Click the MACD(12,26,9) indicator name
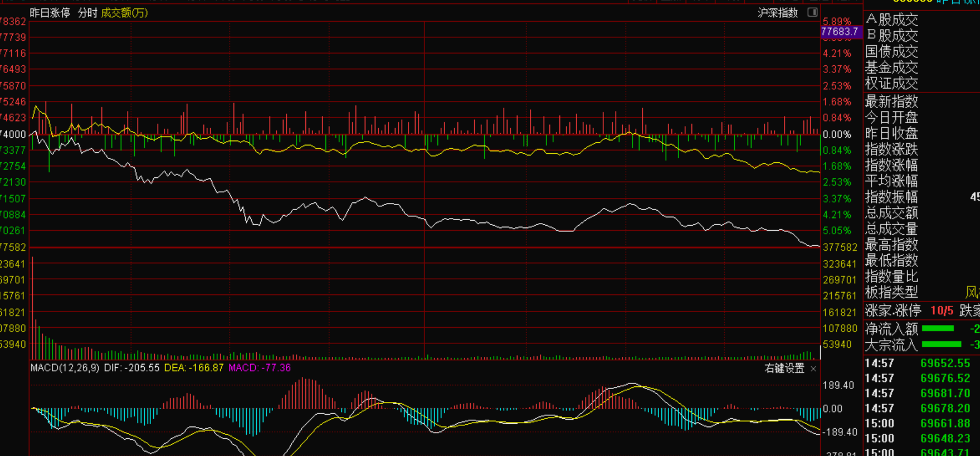This screenshot has width=980, height=456. pyautogui.click(x=65, y=368)
